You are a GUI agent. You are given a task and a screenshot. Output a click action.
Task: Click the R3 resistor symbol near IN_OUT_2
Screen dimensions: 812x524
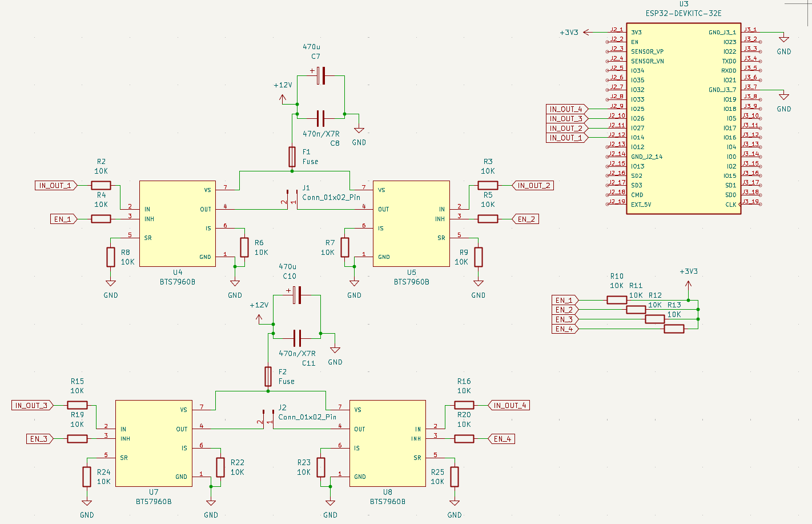[488, 185]
